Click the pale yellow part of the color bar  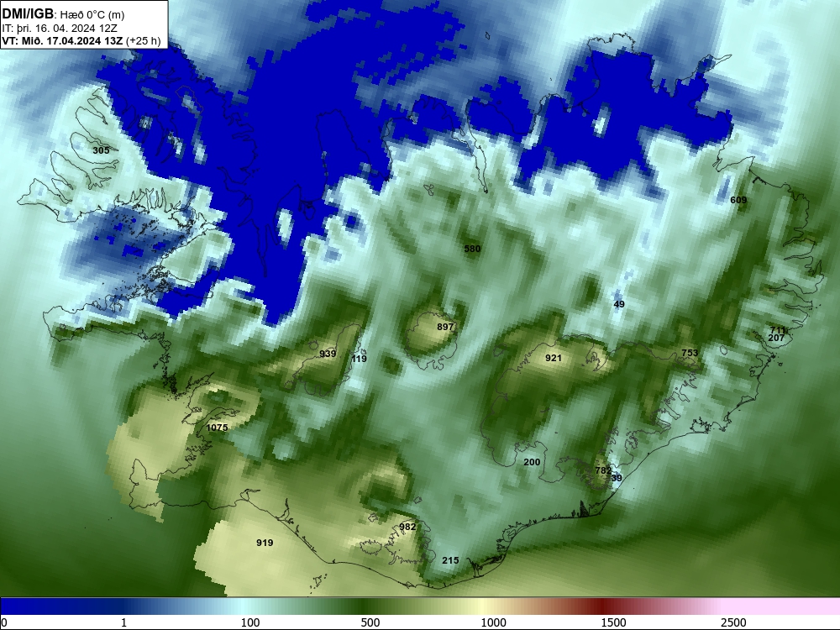coord(482,606)
